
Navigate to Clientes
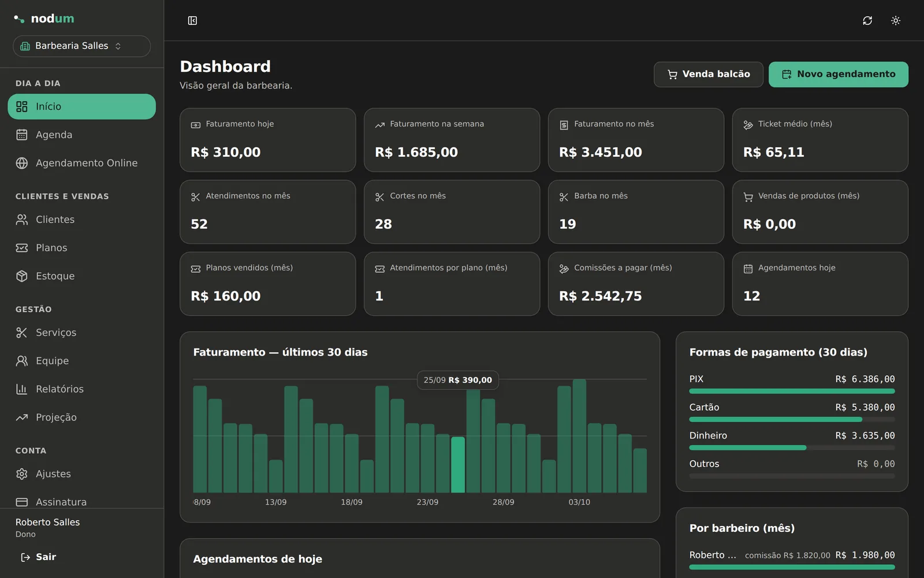click(x=81, y=220)
